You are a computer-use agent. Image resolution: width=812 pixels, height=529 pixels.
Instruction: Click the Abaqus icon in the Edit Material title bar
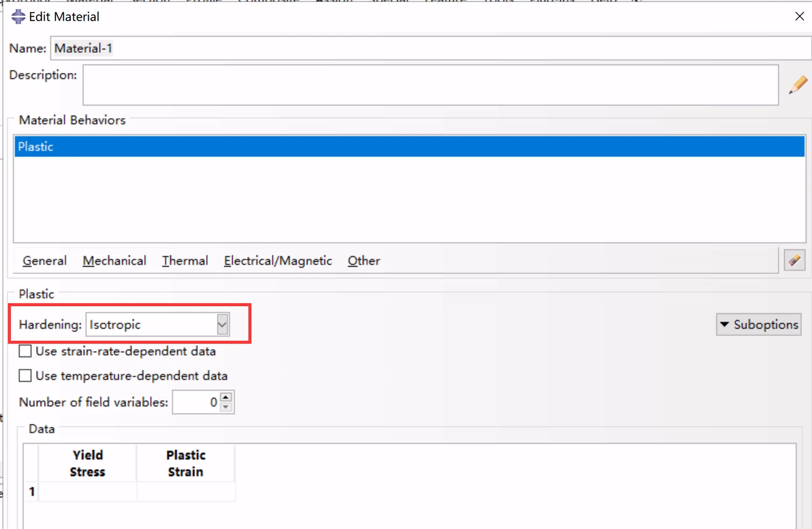(18, 16)
